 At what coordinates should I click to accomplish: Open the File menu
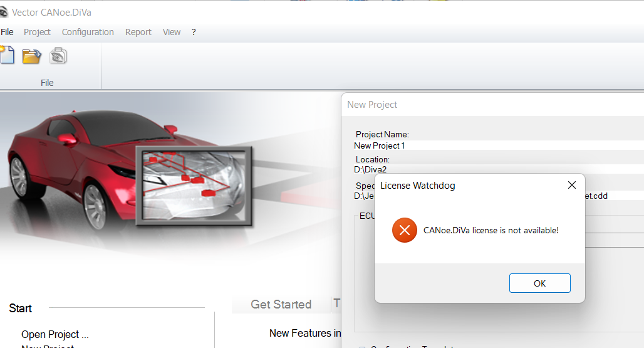tap(7, 32)
